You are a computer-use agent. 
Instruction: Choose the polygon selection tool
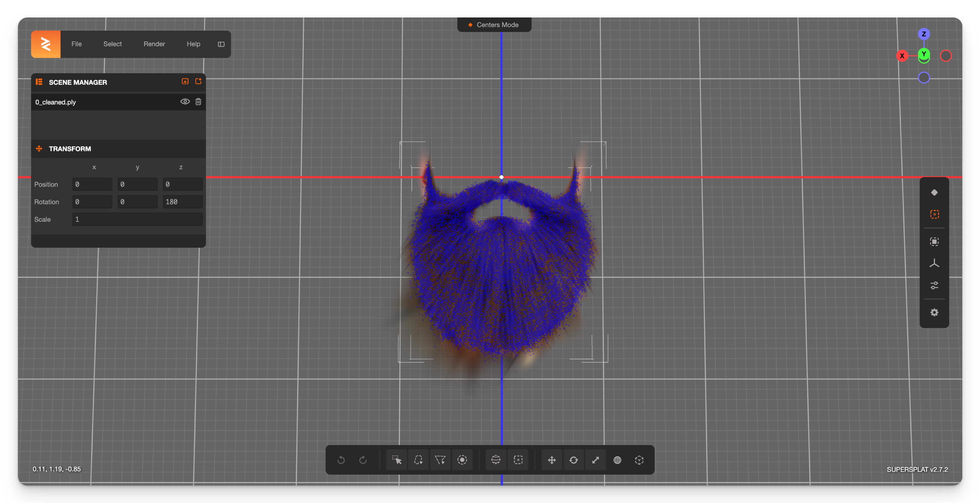(440, 460)
